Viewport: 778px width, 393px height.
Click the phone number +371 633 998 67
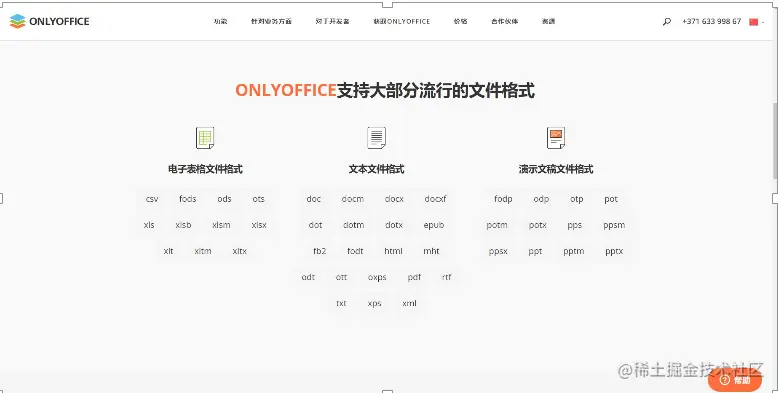click(712, 21)
